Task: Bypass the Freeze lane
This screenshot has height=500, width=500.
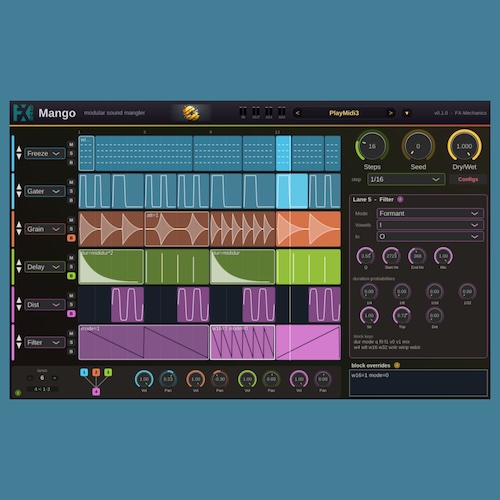Action: (71, 162)
